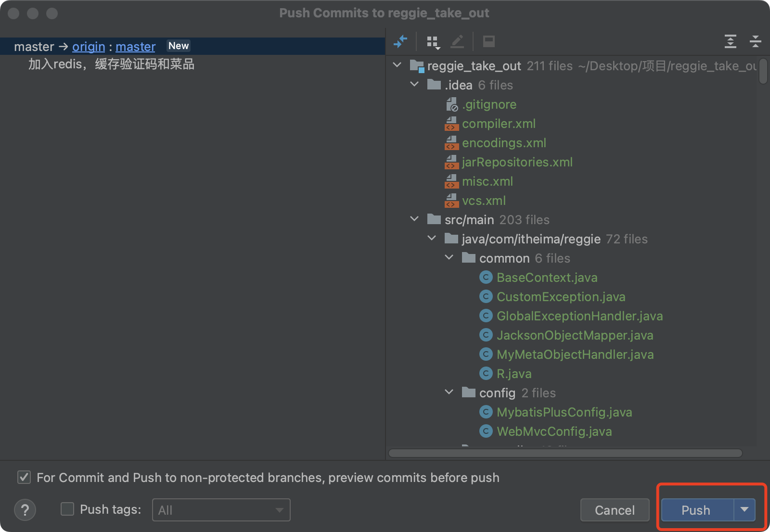Select the BaseContext.java class icon
Screen dimensions: 770x532
click(x=486, y=278)
